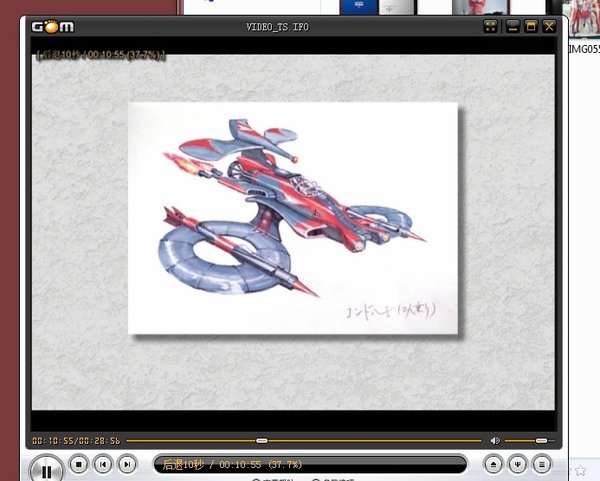This screenshot has height=481, width=600.
Task: Mute audio using the speaker icon
Action: point(495,441)
